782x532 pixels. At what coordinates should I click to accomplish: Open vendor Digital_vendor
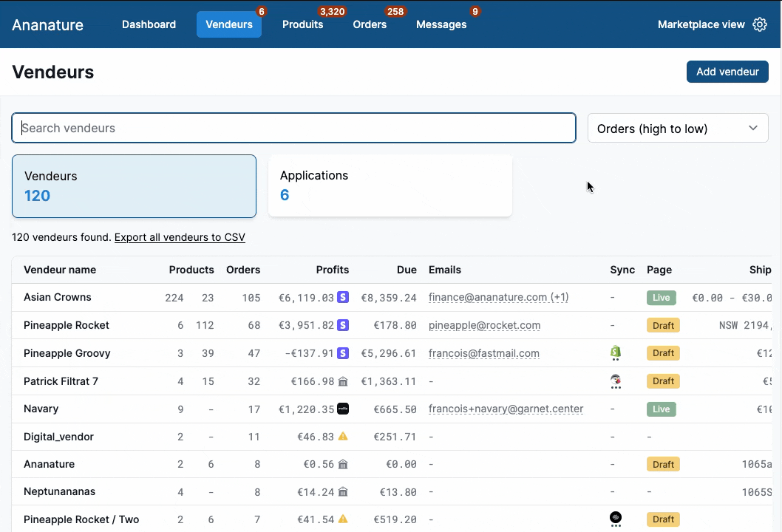click(58, 437)
